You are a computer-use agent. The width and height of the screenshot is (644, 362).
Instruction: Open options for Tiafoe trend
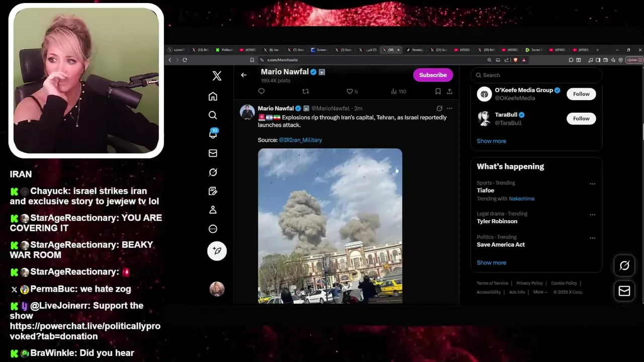(x=592, y=184)
